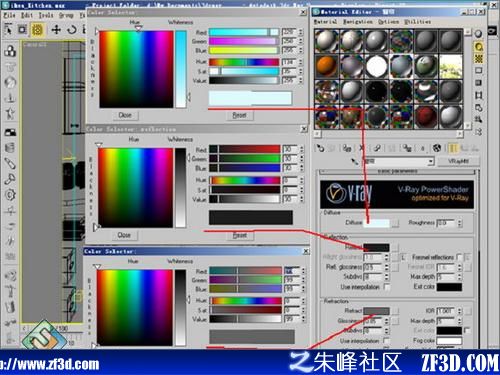Click the star-shaped icon in left toolbar
The image size is (500, 375).
point(10,113)
